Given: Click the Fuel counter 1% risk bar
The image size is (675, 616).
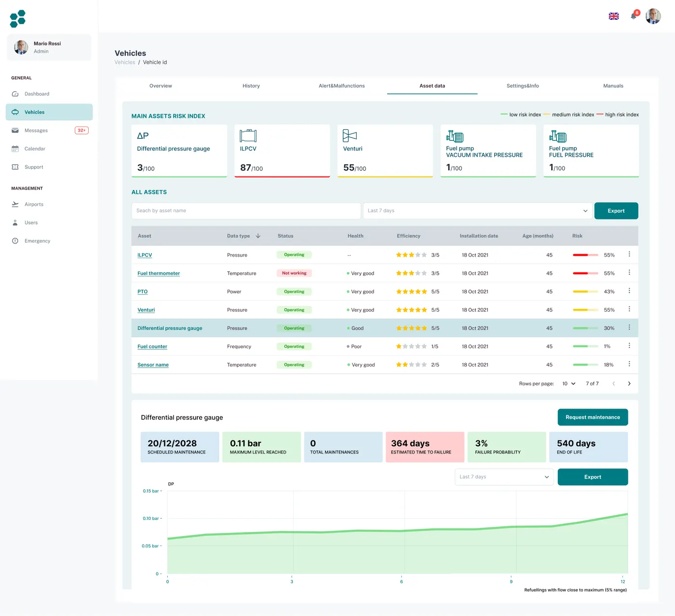Looking at the screenshot, I should (x=585, y=346).
